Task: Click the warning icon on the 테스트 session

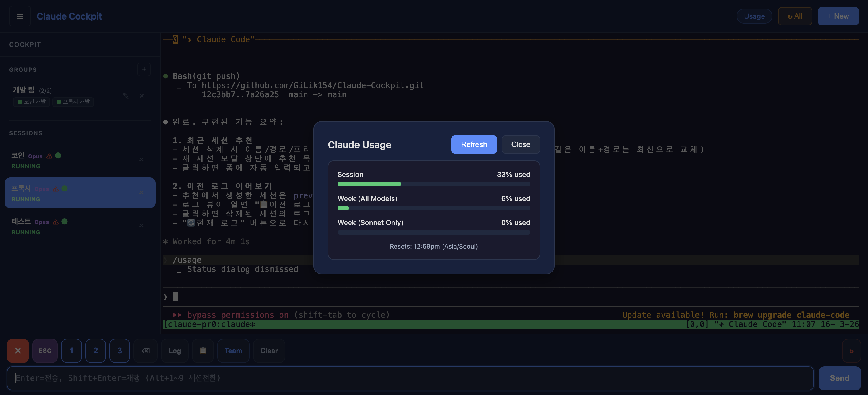Action: click(x=56, y=222)
